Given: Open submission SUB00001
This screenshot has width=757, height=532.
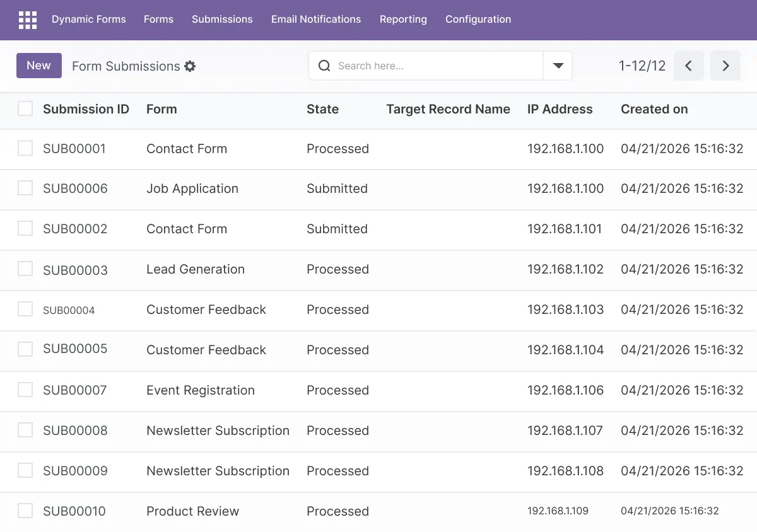Looking at the screenshot, I should coord(74,149).
